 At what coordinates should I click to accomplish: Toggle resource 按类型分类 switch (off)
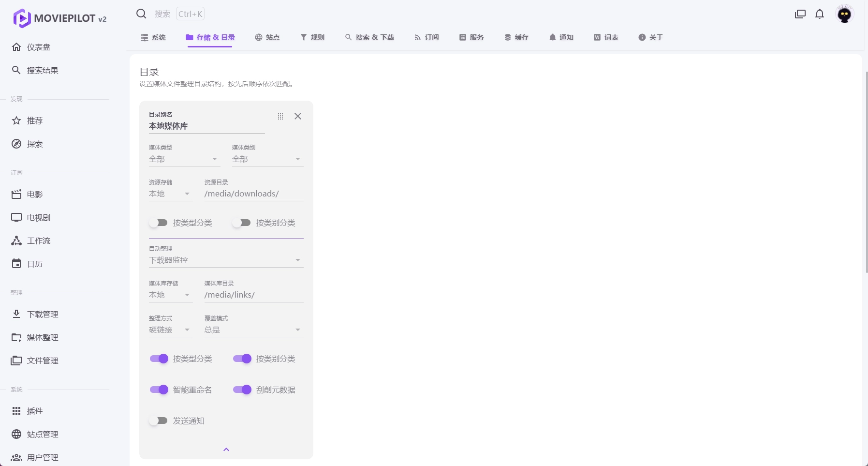tap(158, 223)
